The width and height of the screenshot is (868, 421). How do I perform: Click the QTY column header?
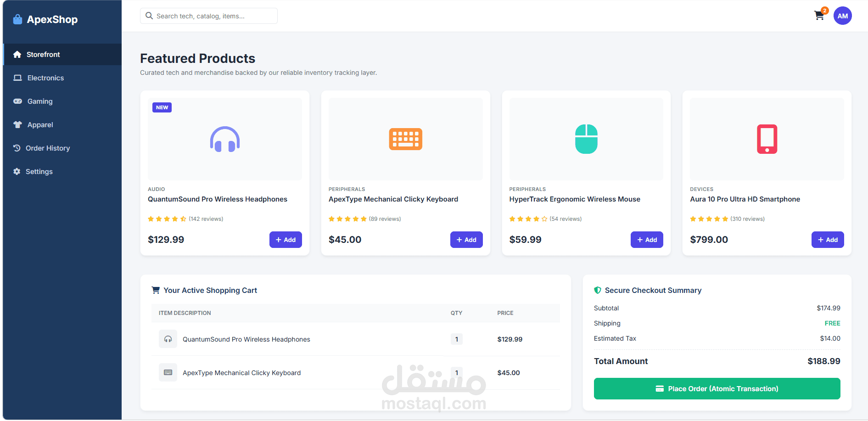(456, 313)
